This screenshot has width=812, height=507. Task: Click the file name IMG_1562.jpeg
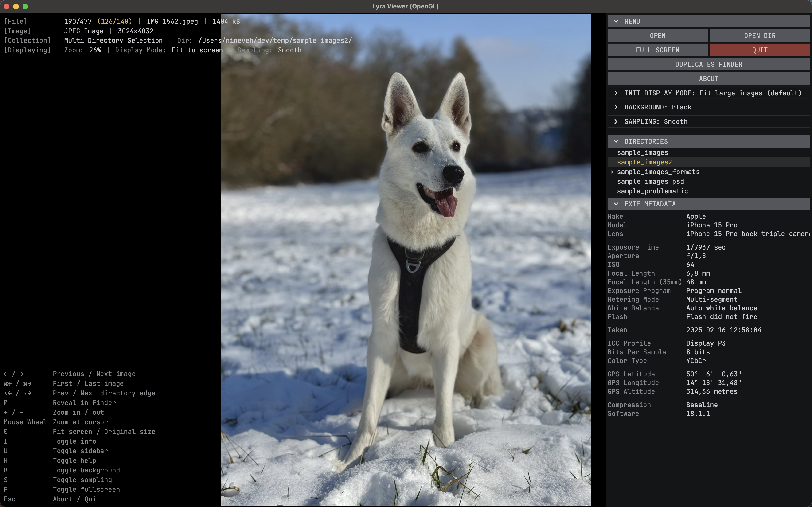172,21
